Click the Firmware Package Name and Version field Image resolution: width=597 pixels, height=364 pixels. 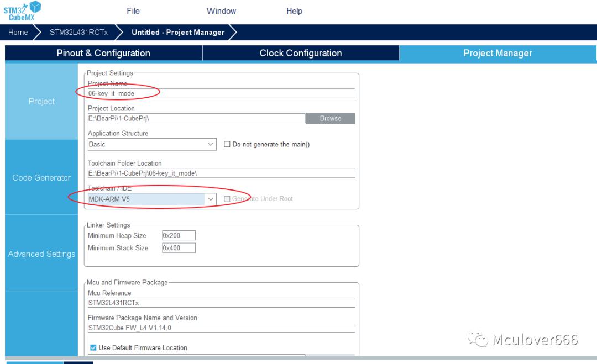(x=221, y=328)
